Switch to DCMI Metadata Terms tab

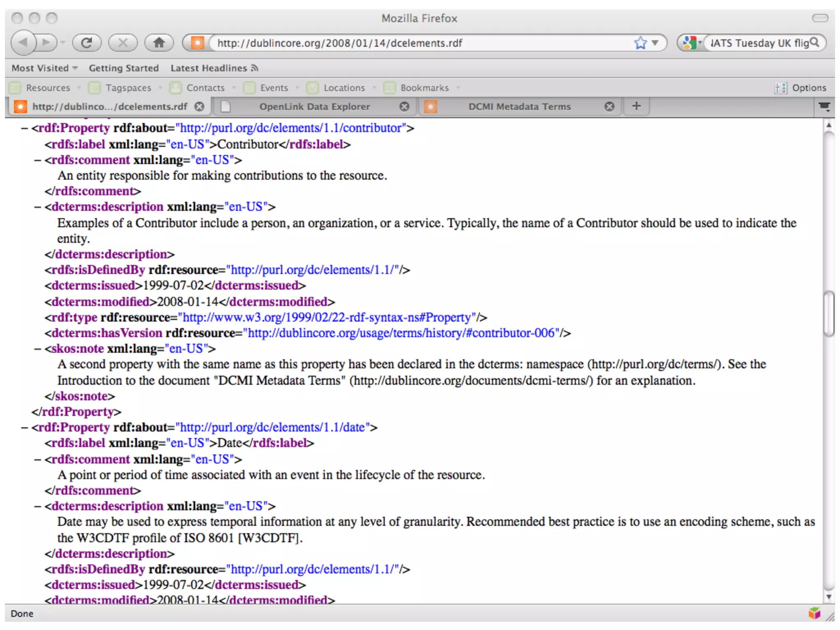(x=519, y=107)
